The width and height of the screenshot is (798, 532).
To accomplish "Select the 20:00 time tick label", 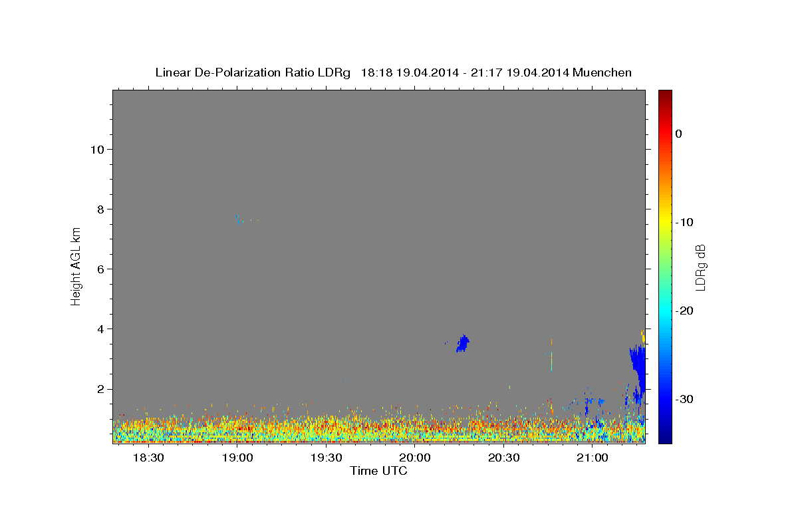I will (x=414, y=458).
